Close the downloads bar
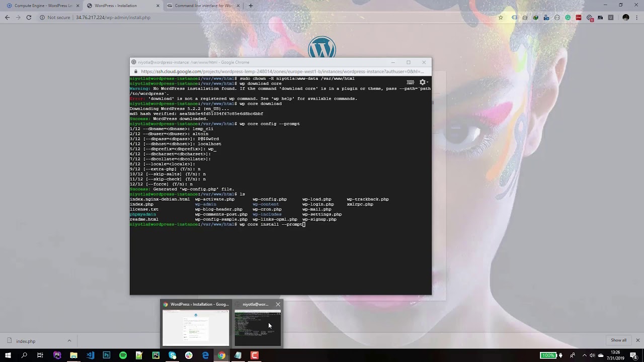The height and width of the screenshot is (362, 644). 637,340
